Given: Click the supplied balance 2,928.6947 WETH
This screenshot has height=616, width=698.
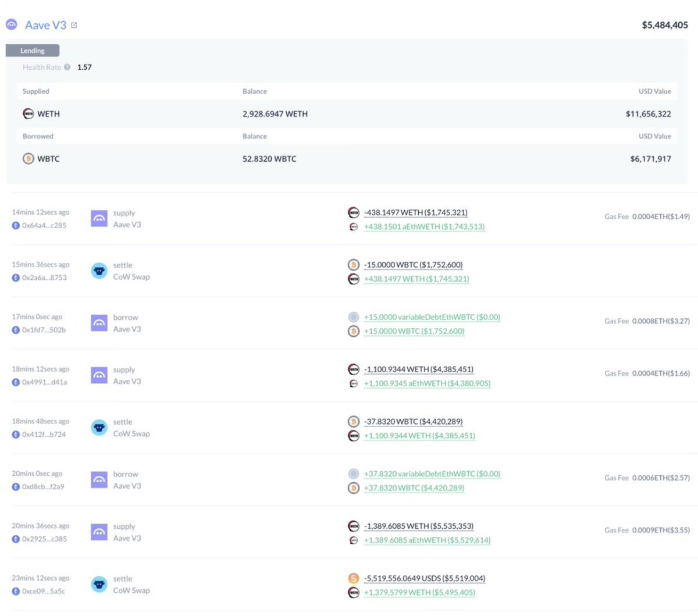Looking at the screenshot, I should [275, 113].
